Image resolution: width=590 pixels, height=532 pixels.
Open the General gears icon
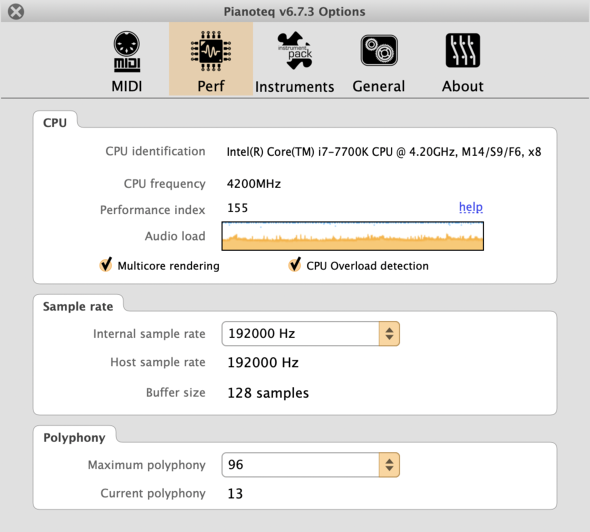tap(379, 50)
